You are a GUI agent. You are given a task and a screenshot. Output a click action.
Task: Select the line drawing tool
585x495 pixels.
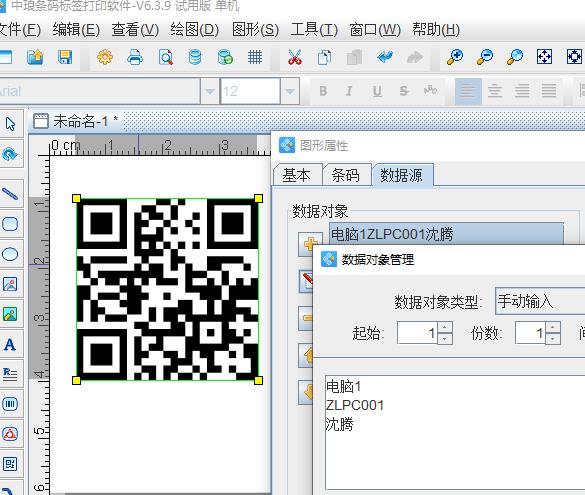[10, 194]
